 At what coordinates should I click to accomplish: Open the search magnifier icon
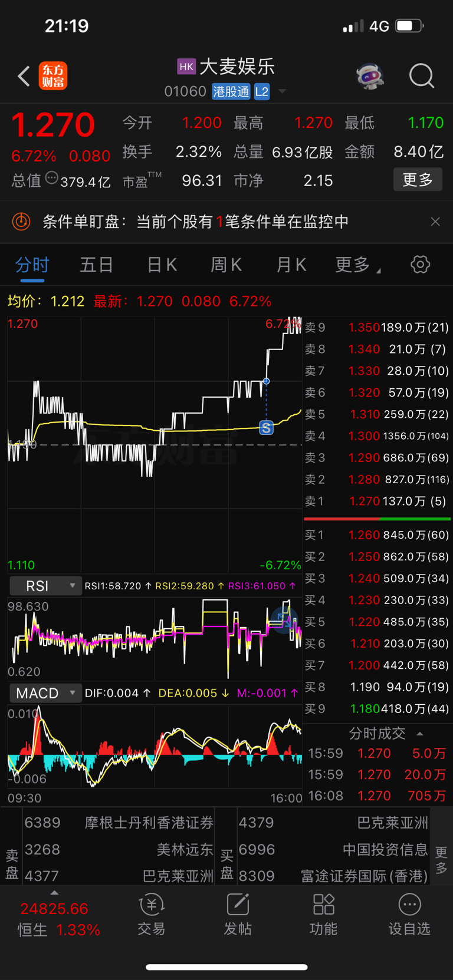click(422, 76)
